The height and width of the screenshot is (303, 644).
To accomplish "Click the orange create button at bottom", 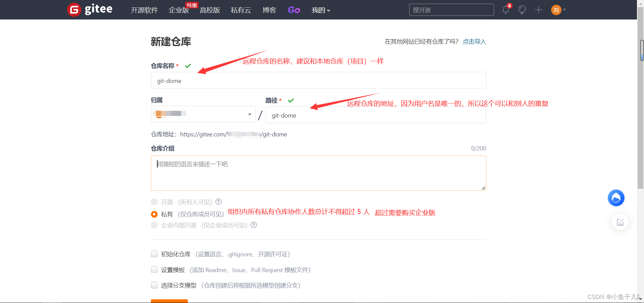I will click(169, 301).
